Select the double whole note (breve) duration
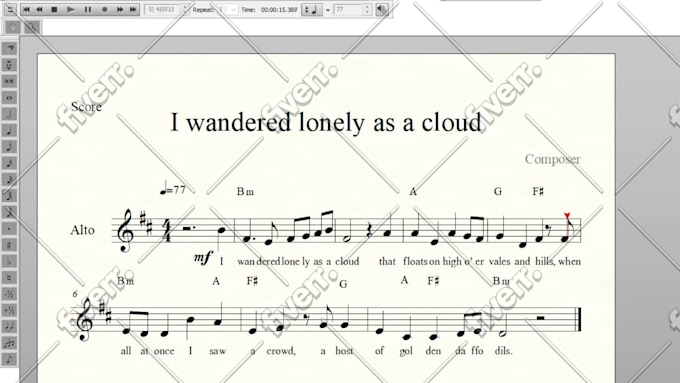This screenshot has width=680, height=383. [x=10, y=81]
